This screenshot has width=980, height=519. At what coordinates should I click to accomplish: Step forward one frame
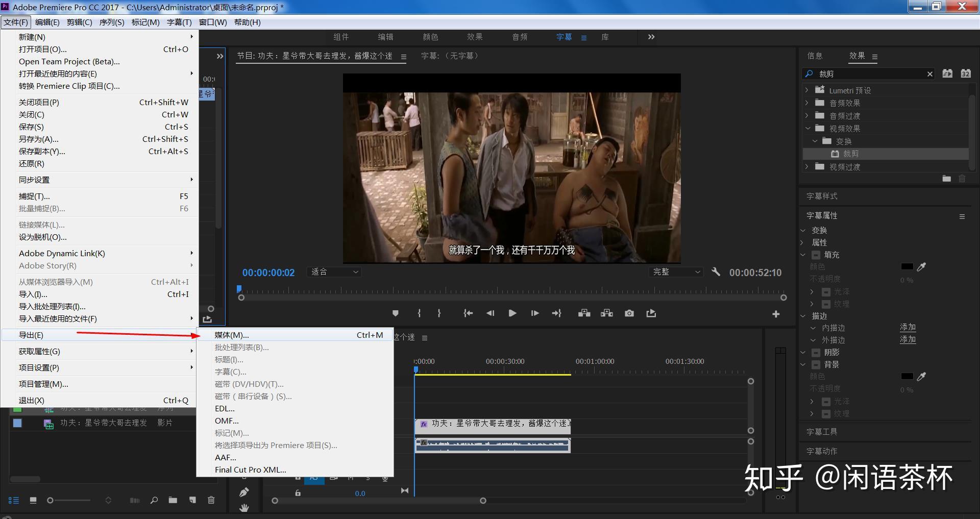(535, 313)
